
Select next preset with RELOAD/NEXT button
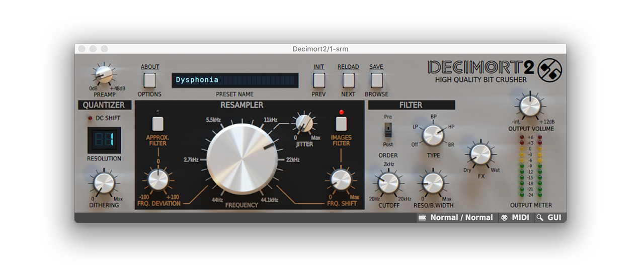pyautogui.click(x=348, y=80)
